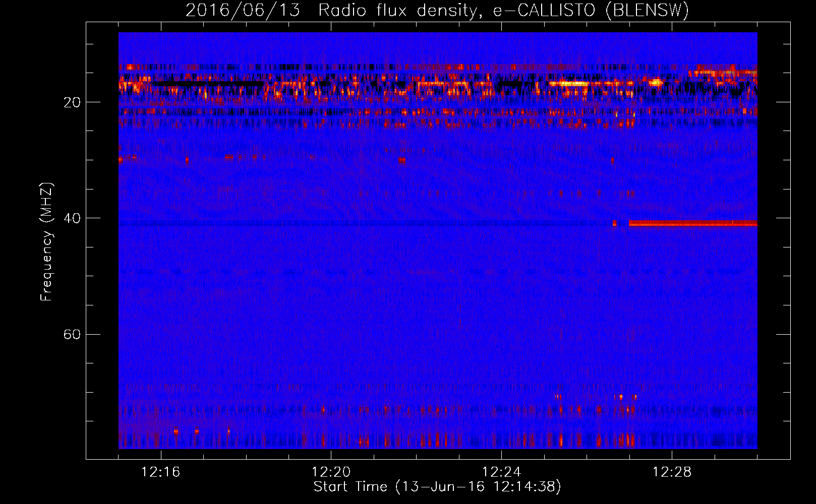This screenshot has width=816, height=504.
Task: Click the 60 MHz frequency tick label
Action: pos(72,334)
